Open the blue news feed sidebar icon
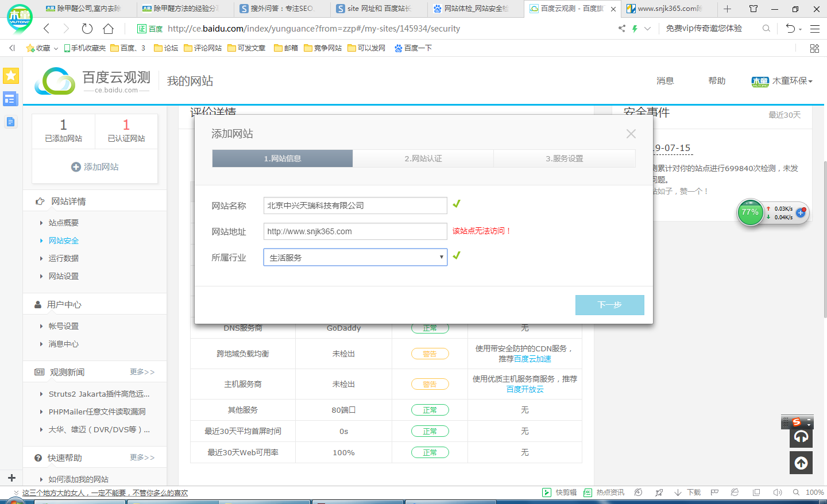827x504 pixels. [x=10, y=99]
